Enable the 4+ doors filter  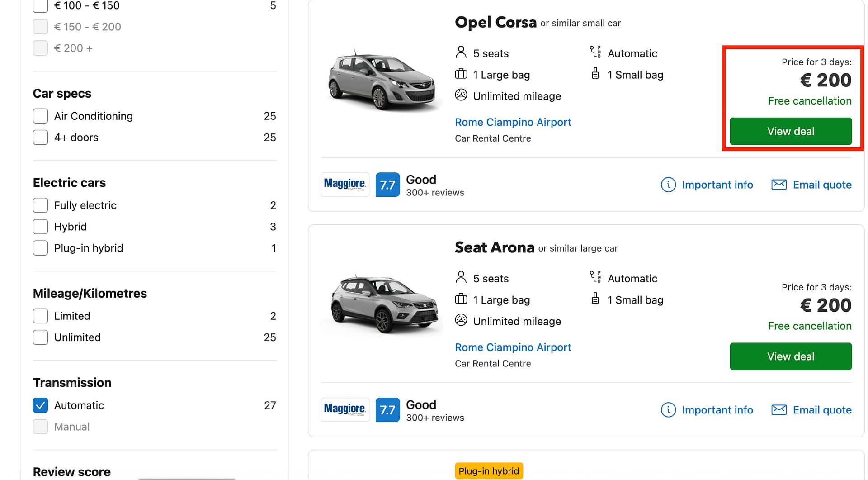(x=40, y=138)
